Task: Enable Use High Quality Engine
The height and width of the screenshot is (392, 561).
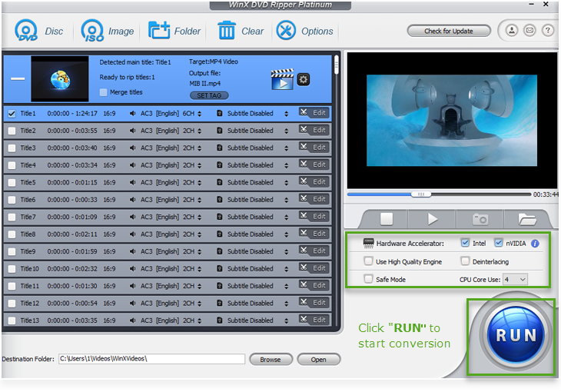Action: [x=368, y=261]
